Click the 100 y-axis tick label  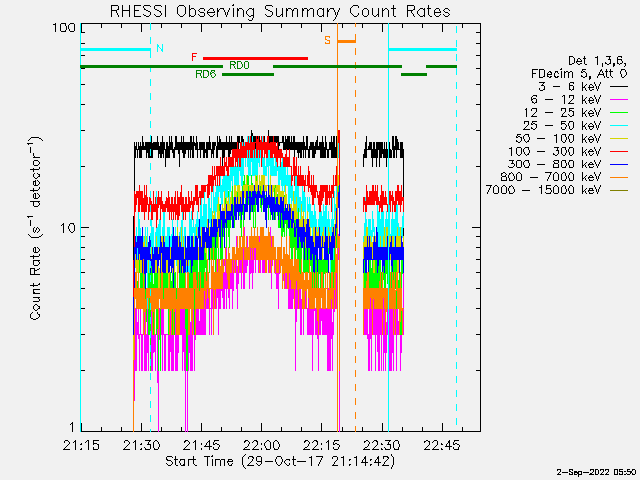(64, 28)
